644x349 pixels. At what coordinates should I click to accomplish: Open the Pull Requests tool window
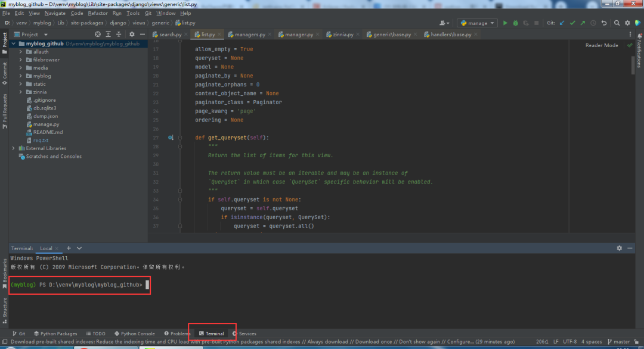[5, 111]
